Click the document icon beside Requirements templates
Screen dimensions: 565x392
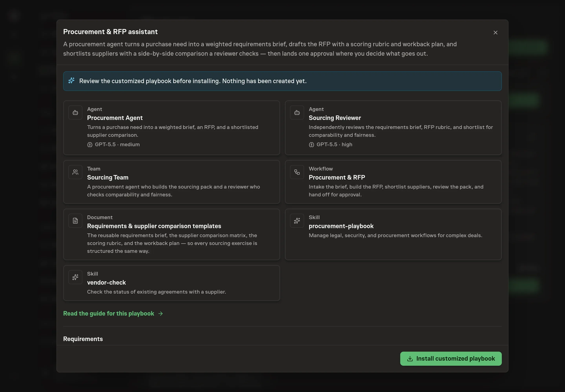(x=75, y=221)
